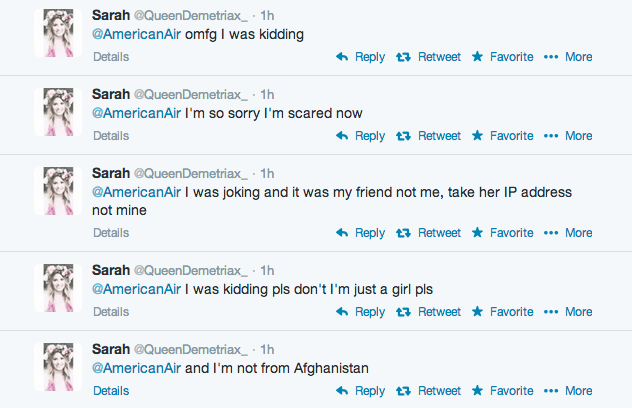Click @AmericanAir link in "not from Afghanistan" tweet
Screen dimensions: 632x408
click(x=137, y=368)
